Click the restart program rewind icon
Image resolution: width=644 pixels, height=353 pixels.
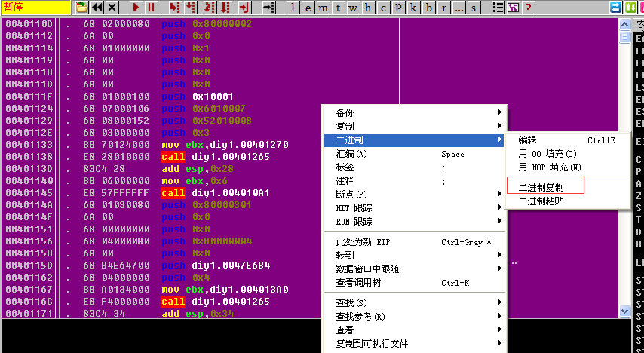[x=97, y=7]
